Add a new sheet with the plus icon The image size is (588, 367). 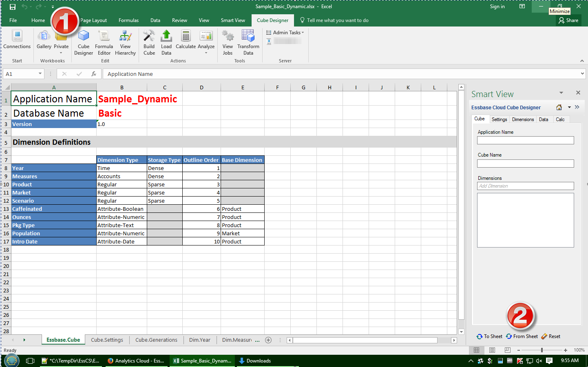[x=268, y=340]
